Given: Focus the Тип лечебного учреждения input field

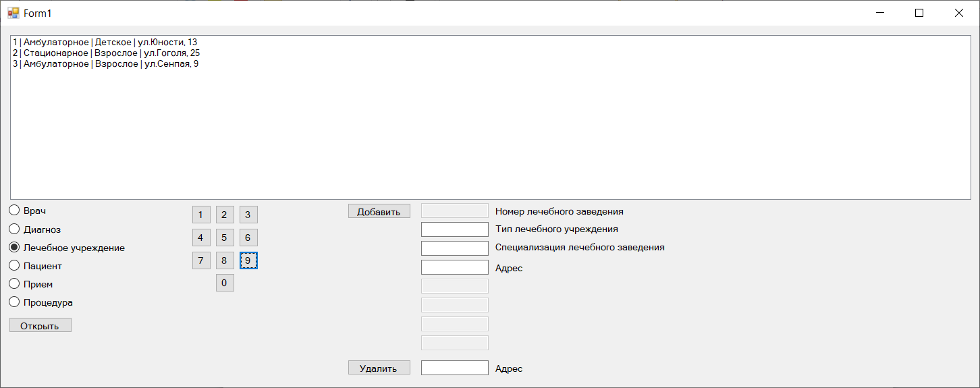Looking at the screenshot, I should tap(455, 229).
